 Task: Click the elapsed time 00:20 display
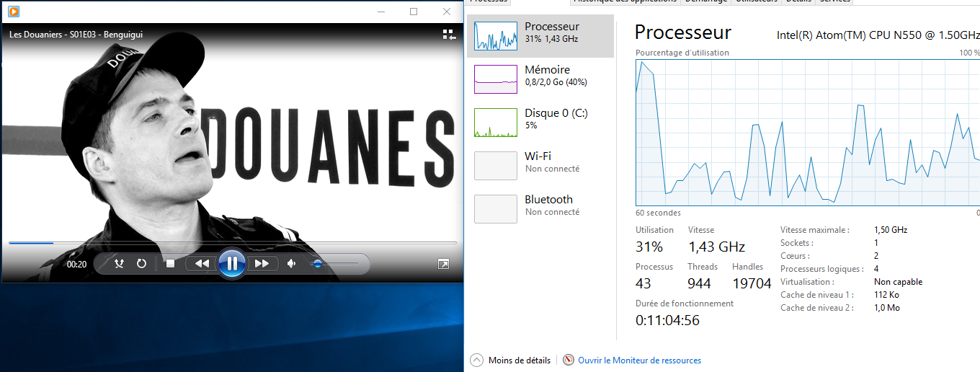tap(76, 265)
